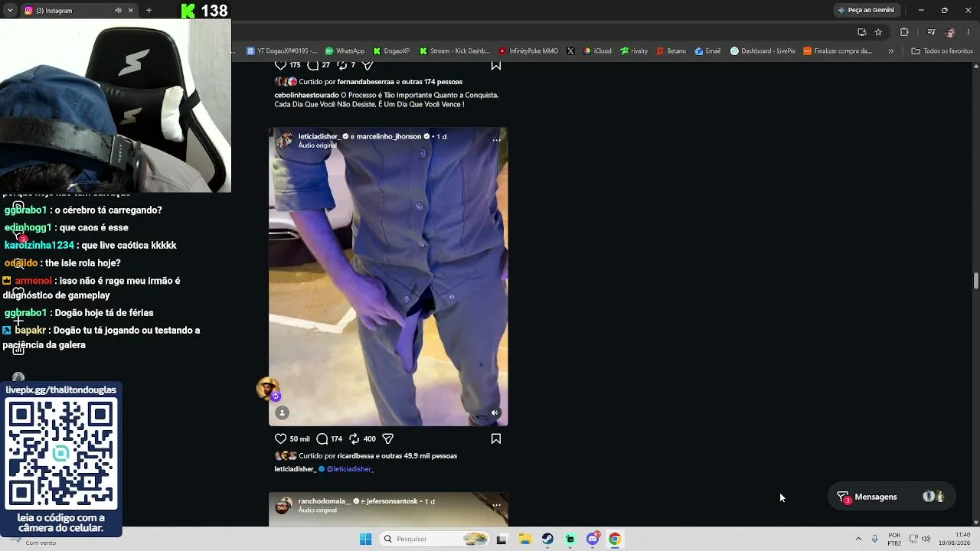Screen dimensions: 980x551
Task: Open the Todos os favoritos folder
Action: coord(942,51)
